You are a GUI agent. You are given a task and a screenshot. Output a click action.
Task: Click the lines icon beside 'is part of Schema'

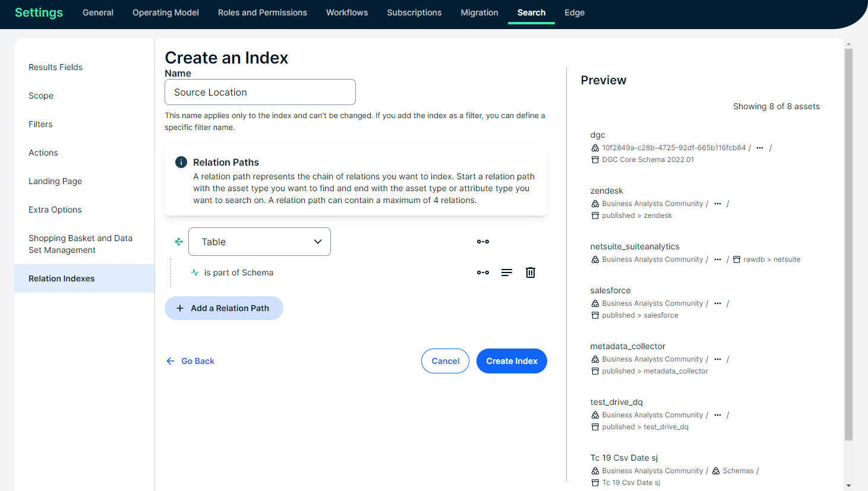(x=506, y=273)
